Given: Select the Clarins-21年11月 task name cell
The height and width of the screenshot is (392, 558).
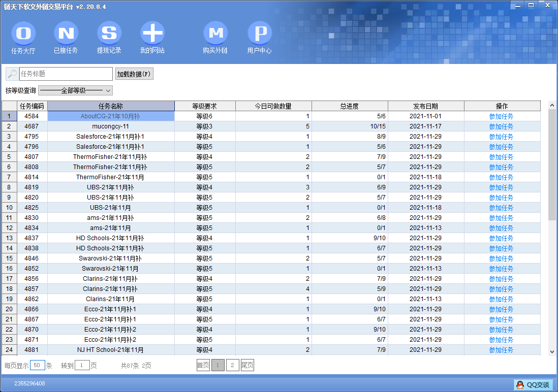Looking at the screenshot, I should pos(111,299).
